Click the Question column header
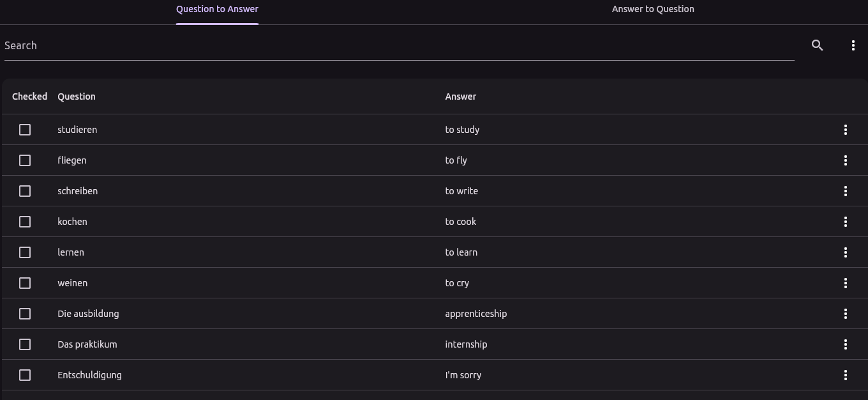 click(x=77, y=96)
